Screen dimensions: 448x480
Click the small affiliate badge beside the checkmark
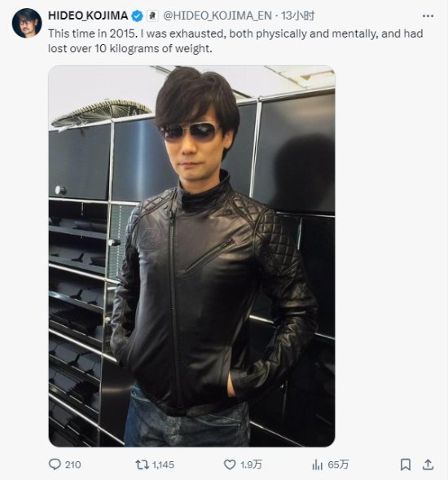pyautogui.click(x=152, y=16)
